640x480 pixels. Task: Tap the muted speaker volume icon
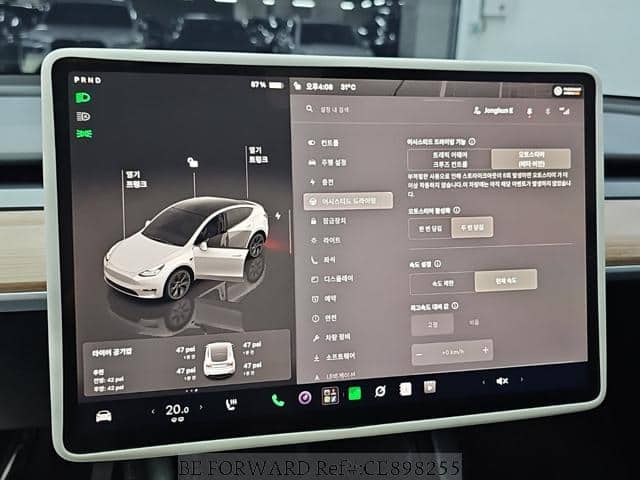pyautogui.click(x=502, y=381)
